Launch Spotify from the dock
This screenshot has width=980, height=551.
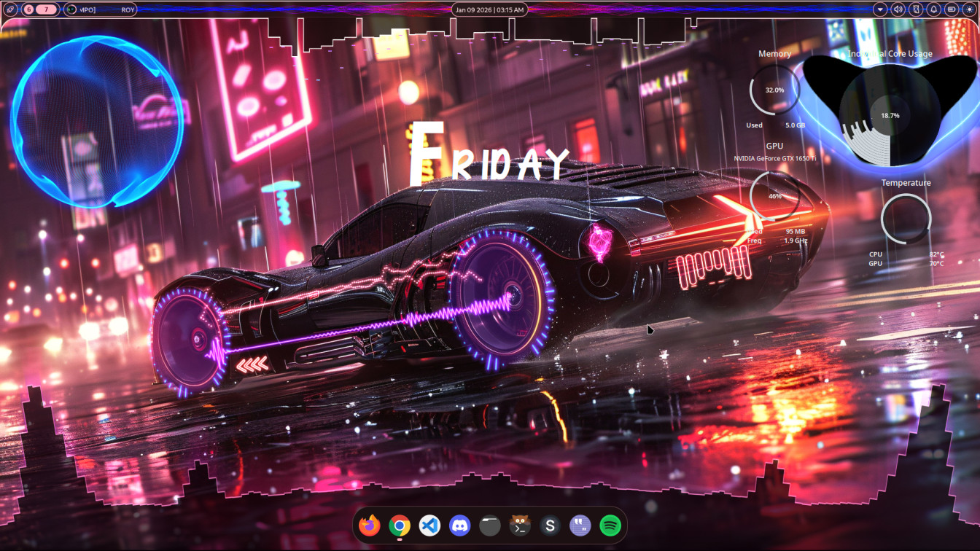pyautogui.click(x=610, y=525)
